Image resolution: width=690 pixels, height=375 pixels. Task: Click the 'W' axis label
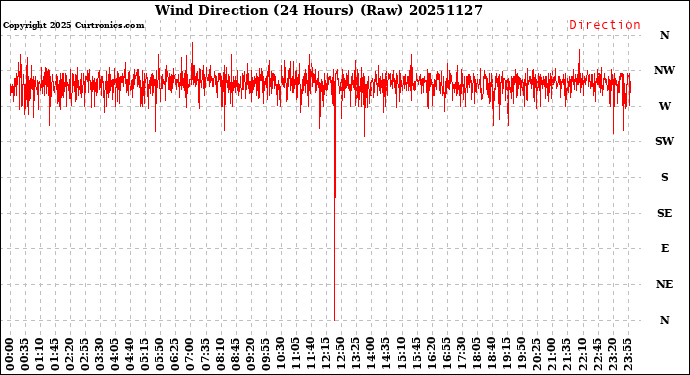pos(664,106)
